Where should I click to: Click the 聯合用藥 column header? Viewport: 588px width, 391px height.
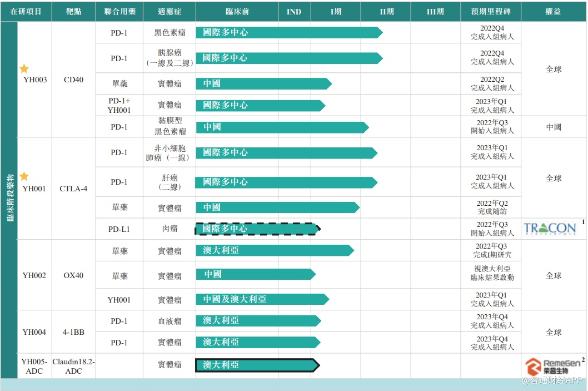coord(119,12)
